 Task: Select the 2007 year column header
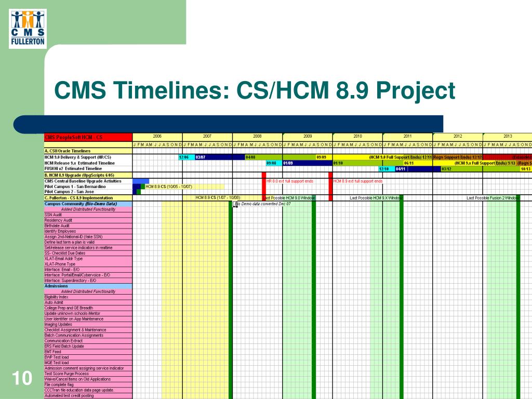(207, 137)
